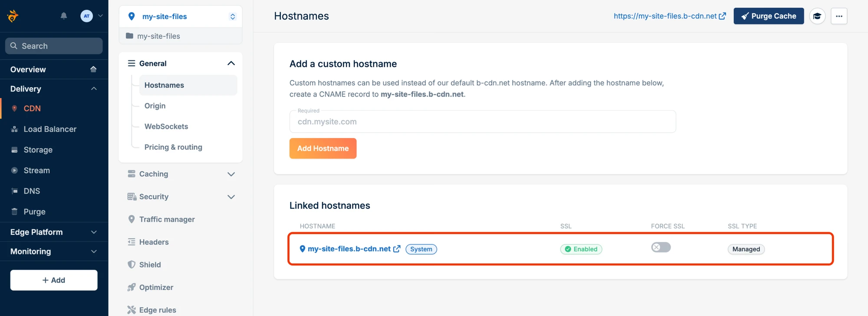Open the notifications bell

click(x=64, y=16)
